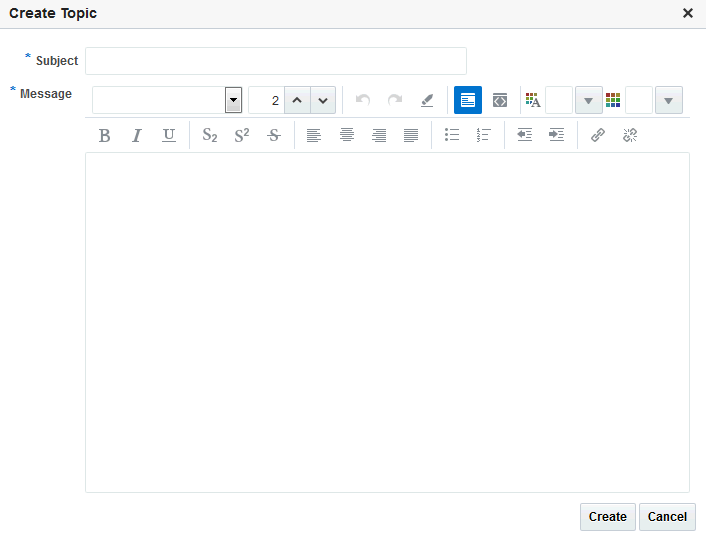Screen dimensions: 706x538
Task: Click the Cancel button
Action: click(x=667, y=517)
